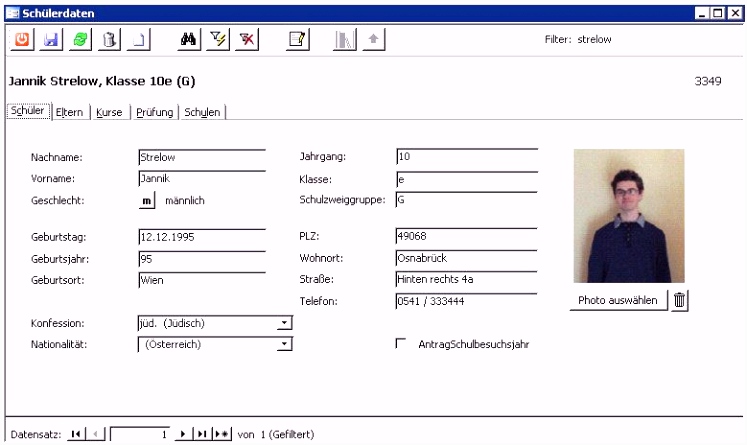Click Geburtstag field 12.12.1995
This screenshot has width=747, height=445.
[x=202, y=237]
